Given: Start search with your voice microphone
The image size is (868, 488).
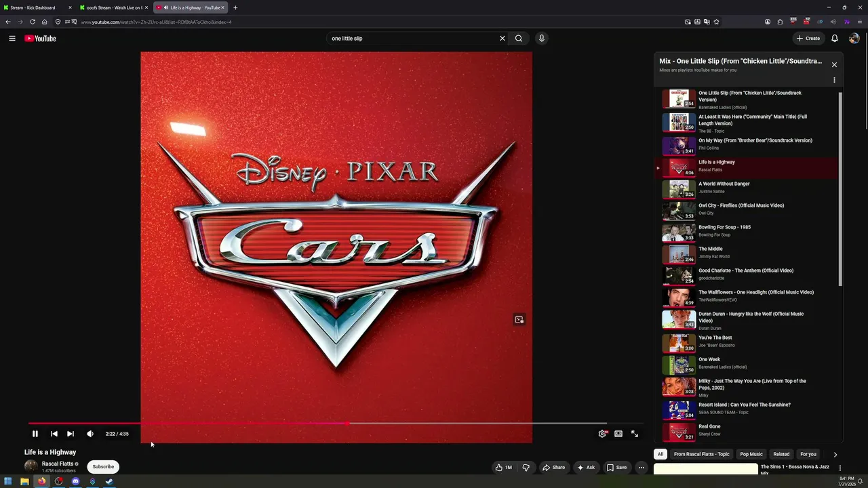Looking at the screenshot, I should tap(542, 39).
